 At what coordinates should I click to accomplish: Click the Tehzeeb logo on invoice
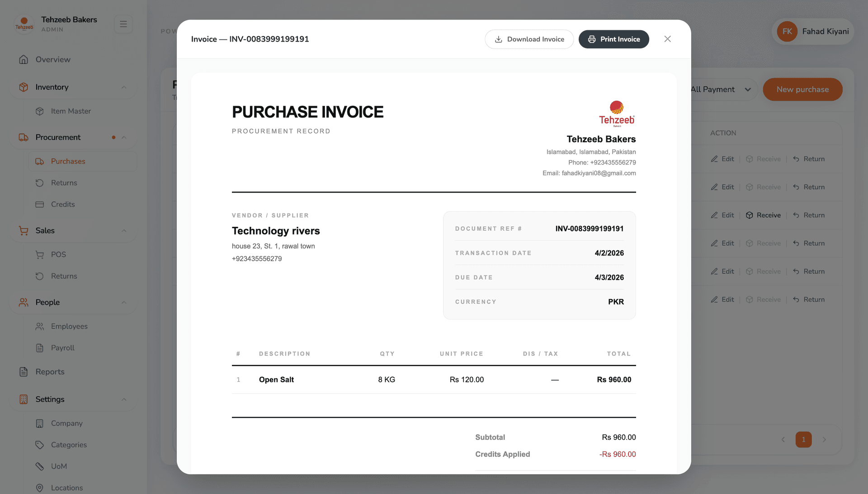[617, 113]
